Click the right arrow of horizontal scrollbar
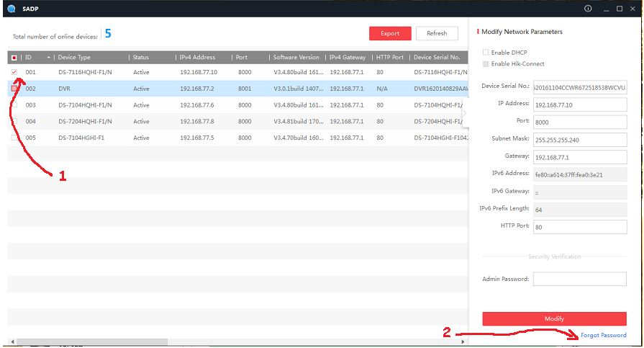This screenshot has width=644, height=348. click(x=463, y=342)
